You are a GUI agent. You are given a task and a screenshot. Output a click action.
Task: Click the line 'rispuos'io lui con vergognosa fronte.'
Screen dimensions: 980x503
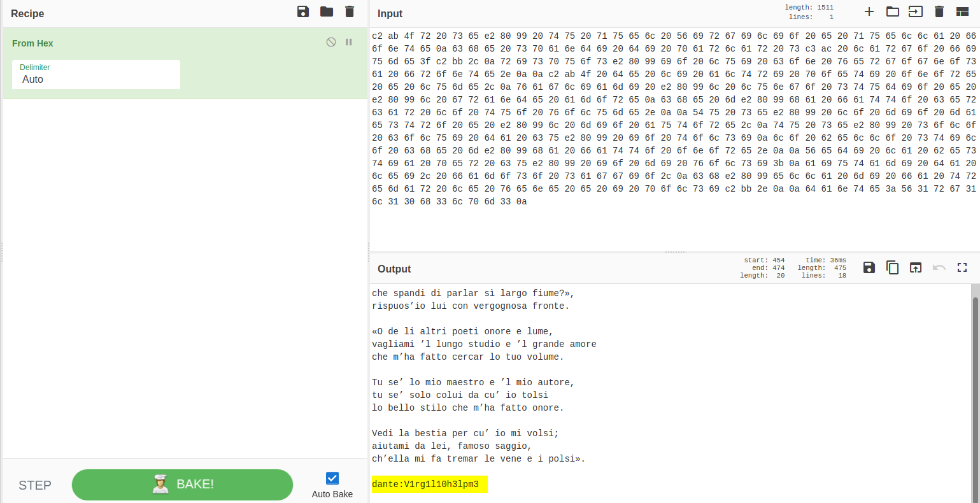(x=471, y=306)
